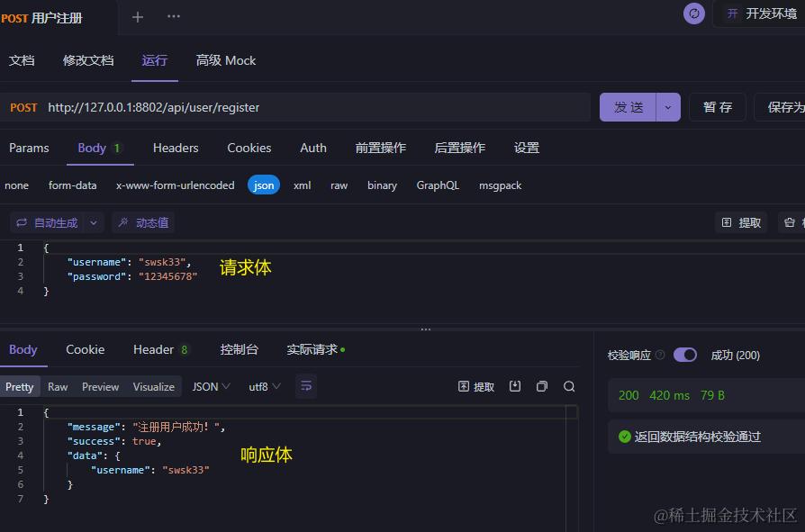The image size is (805, 532).
Task: Select the raw body type
Action: pyautogui.click(x=339, y=185)
